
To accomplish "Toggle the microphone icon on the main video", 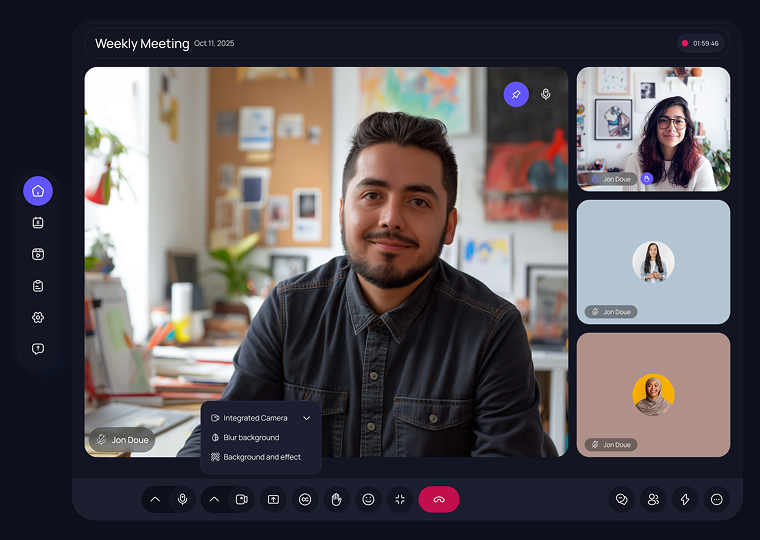I will 546,94.
